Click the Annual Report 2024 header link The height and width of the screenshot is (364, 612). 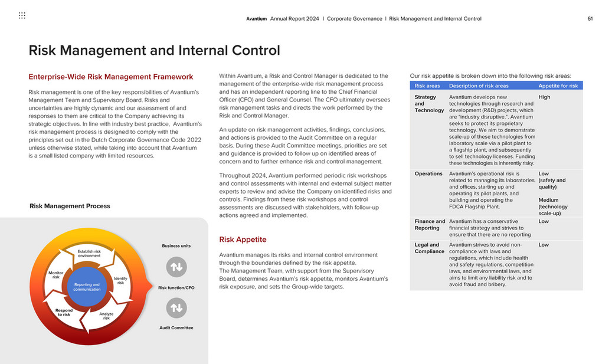point(294,19)
